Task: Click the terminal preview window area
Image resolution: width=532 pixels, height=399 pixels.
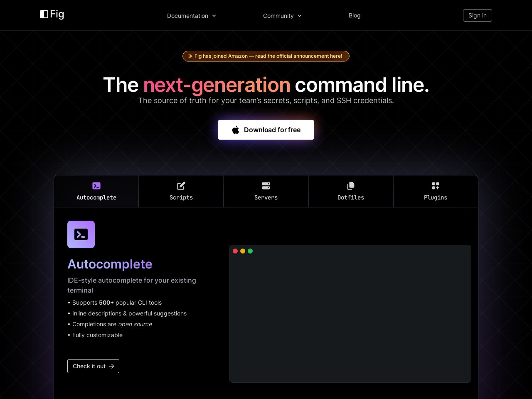Action: pos(350,314)
